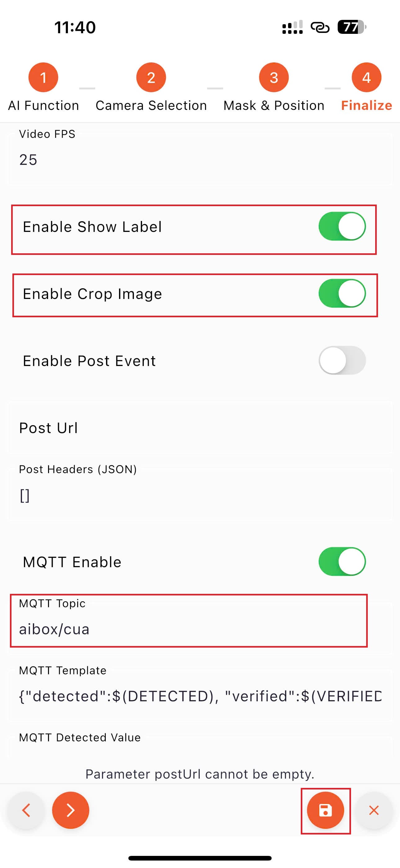Screen dimensions: 400x868
Task: Select step 2 circle icon
Action: 151,77
